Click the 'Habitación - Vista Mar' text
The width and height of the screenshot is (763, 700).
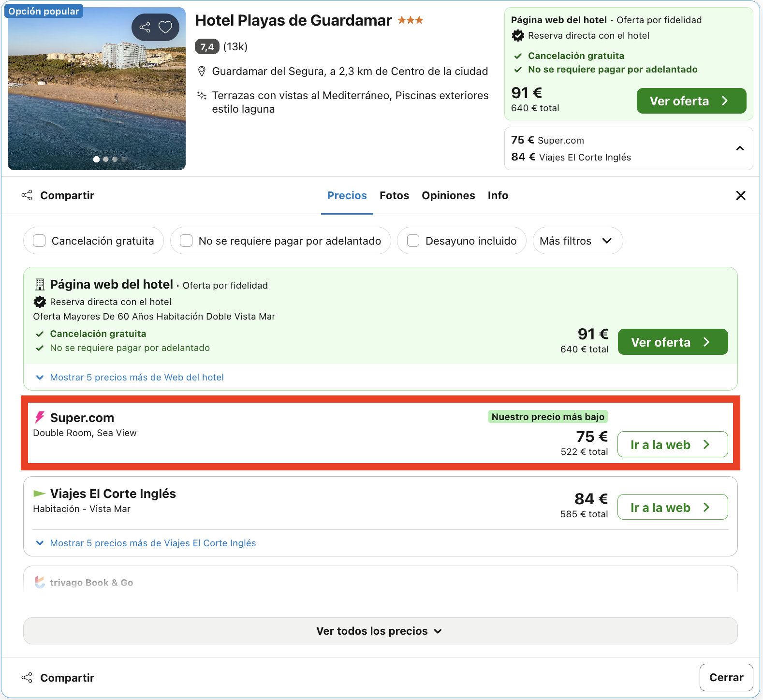(x=82, y=509)
